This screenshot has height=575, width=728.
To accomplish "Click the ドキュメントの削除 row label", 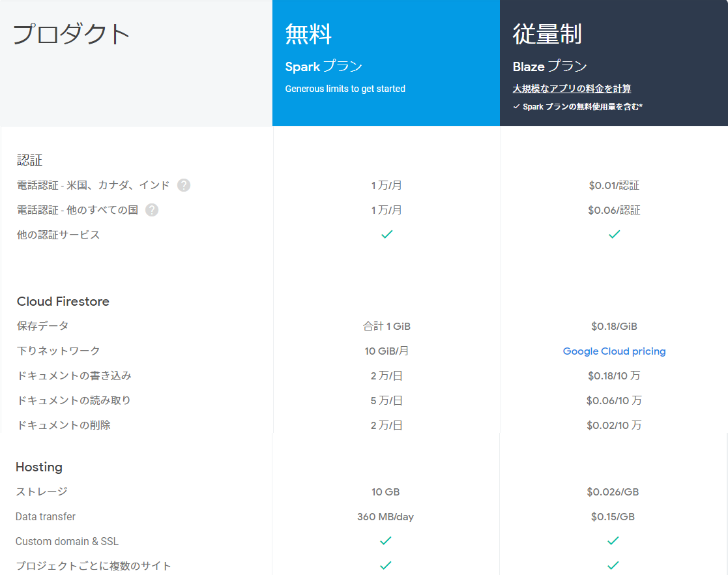I will pos(64,425).
